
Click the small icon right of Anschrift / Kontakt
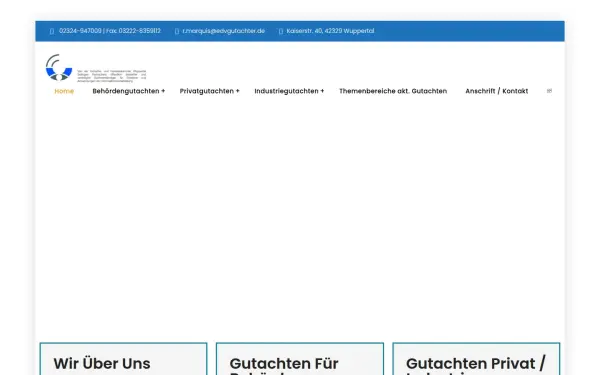tap(549, 91)
